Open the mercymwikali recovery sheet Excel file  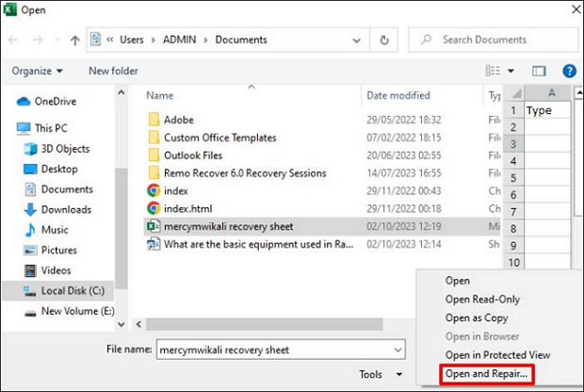click(x=228, y=226)
